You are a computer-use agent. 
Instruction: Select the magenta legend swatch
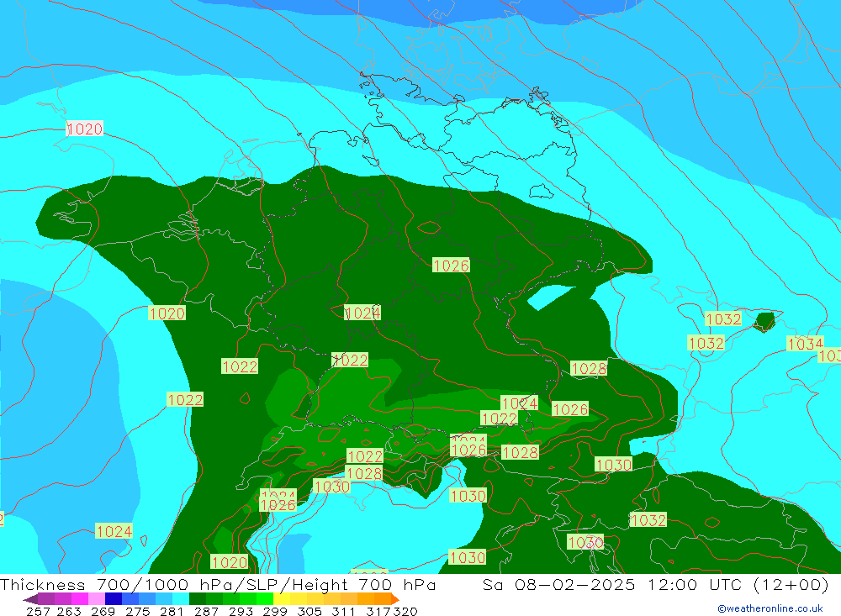pyautogui.click(x=79, y=599)
